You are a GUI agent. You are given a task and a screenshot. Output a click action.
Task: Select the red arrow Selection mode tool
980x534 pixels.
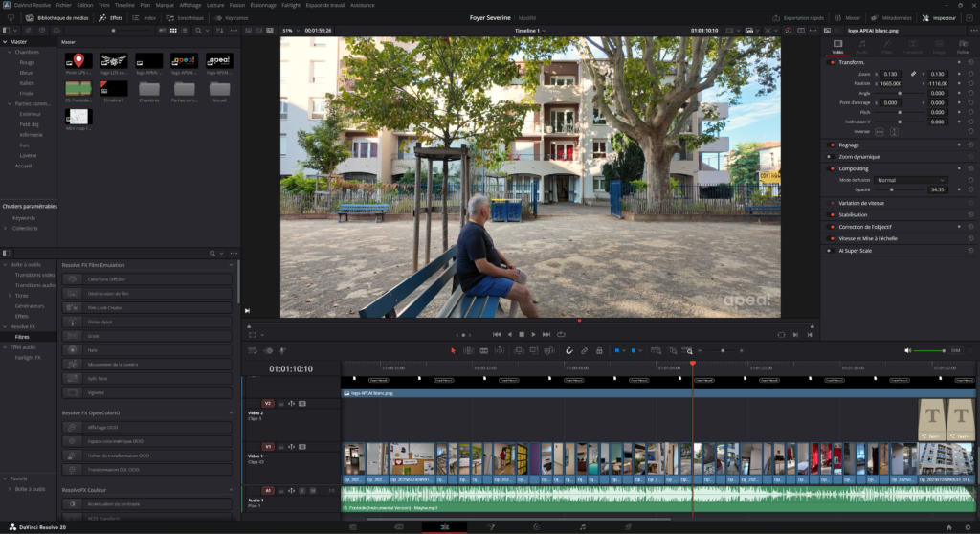click(454, 350)
